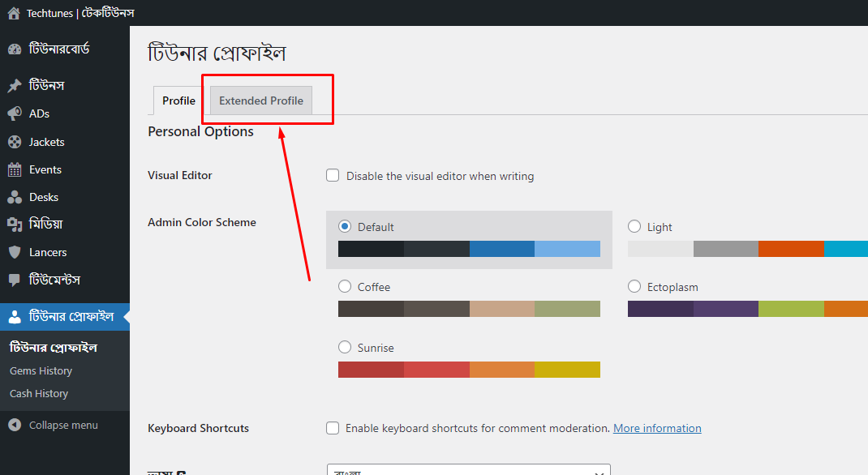Select the Default color scheme radio
868x475 pixels.
point(345,226)
